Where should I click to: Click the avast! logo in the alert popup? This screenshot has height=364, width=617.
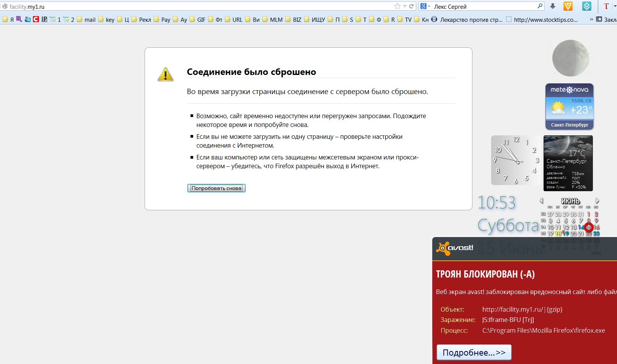[x=455, y=248]
